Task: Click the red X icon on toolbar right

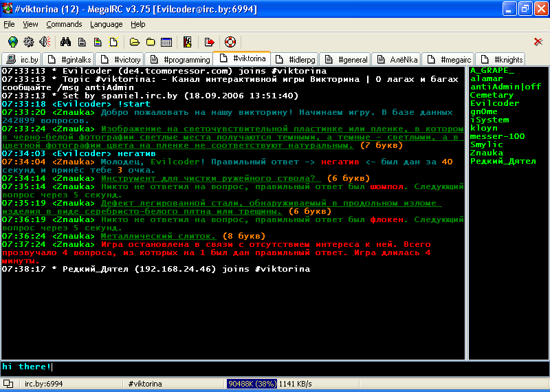Action: pos(538,42)
